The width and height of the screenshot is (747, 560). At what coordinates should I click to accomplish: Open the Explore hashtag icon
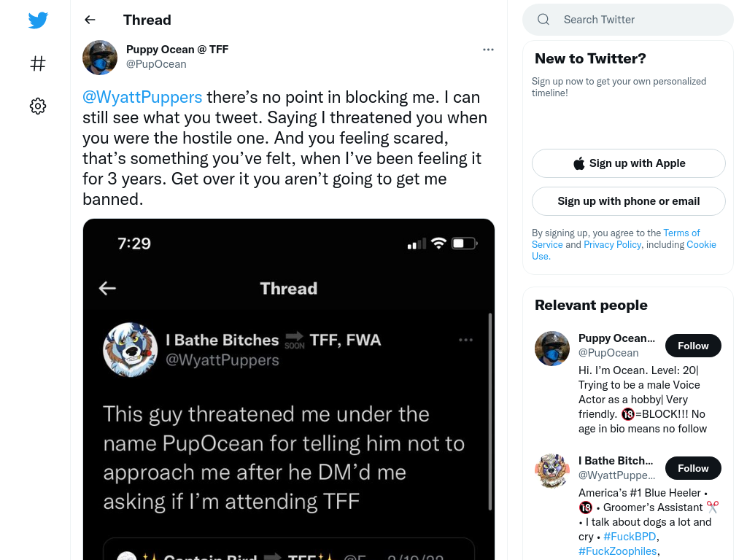38,63
